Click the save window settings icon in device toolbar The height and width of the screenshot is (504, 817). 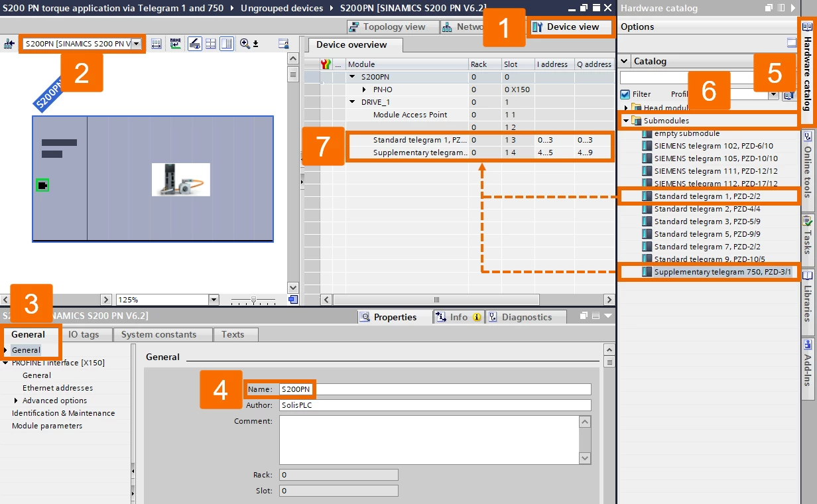(284, 44)
